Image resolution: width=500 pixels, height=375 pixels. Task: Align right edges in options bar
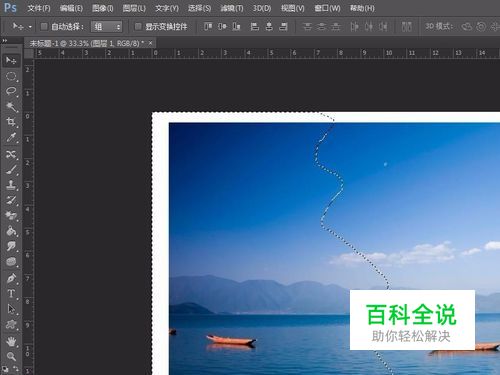[x=283, y=26]
